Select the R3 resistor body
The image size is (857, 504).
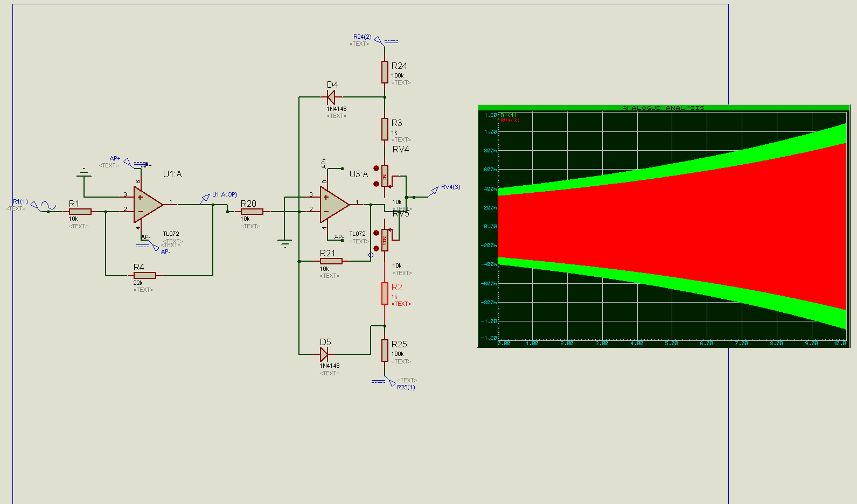click(385, 129)
